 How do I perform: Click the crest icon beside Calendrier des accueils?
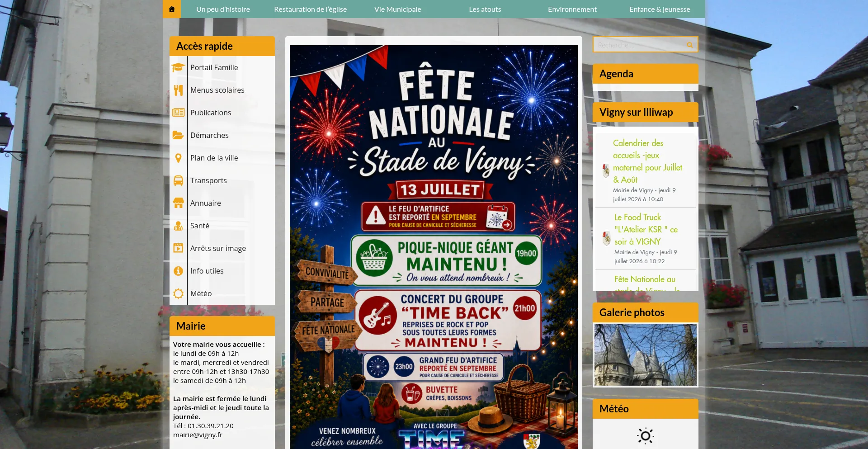606,170
